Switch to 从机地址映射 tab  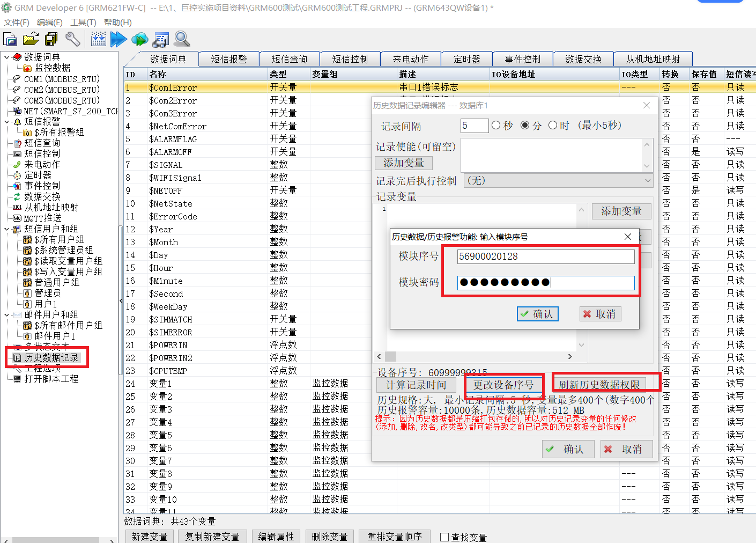[653, 59]
